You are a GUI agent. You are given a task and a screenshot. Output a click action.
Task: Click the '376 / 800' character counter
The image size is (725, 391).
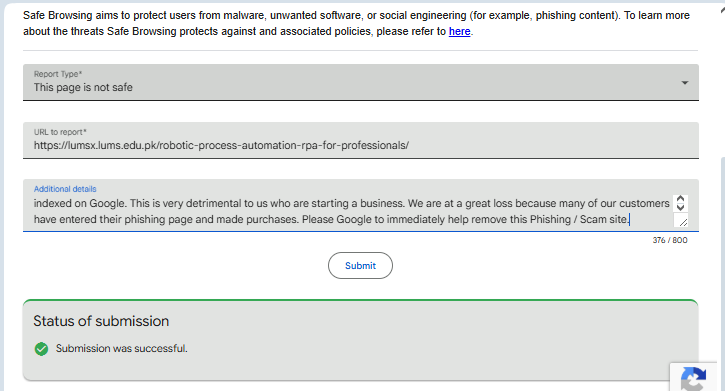click(x=670, y=240)
